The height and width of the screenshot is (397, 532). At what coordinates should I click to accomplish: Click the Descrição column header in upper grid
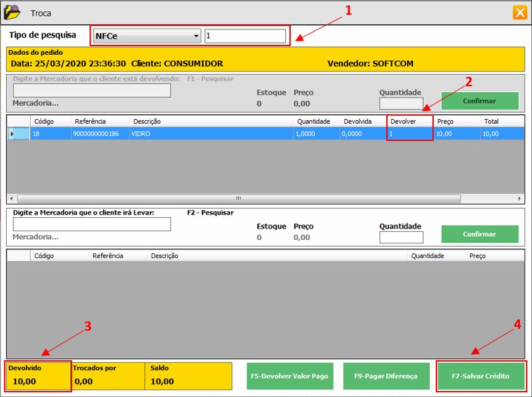(147, 122)
